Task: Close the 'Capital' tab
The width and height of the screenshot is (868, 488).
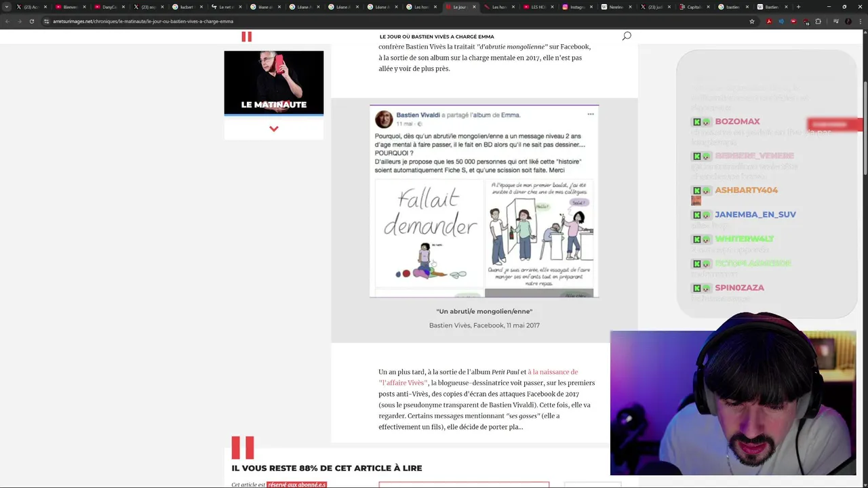Action: coord(709,7)
